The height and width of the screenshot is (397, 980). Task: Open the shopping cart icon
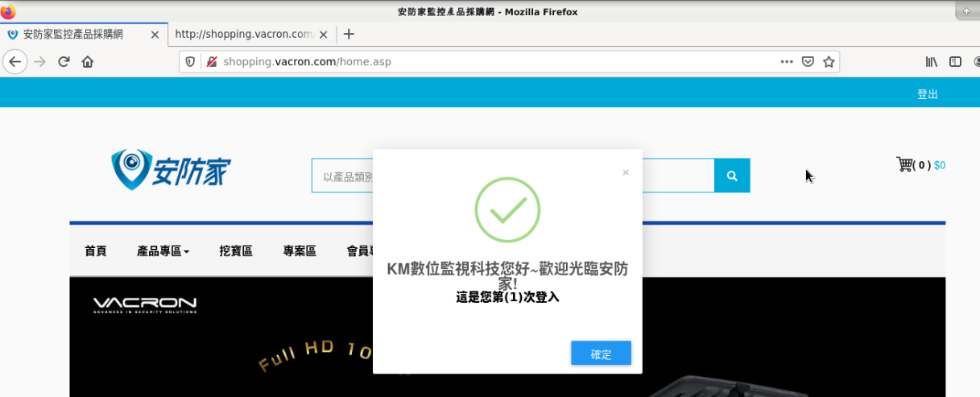(x=904, y=164)
